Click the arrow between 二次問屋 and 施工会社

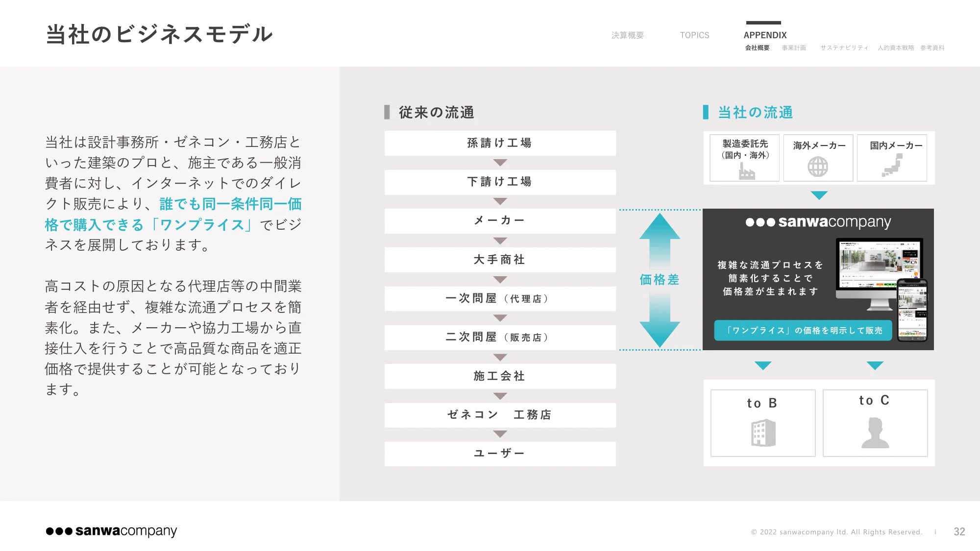500,357
